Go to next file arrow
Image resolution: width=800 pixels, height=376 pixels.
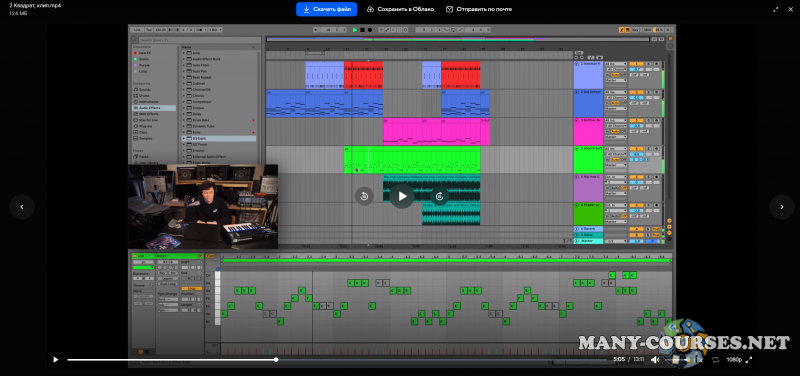tap(782, 207)
